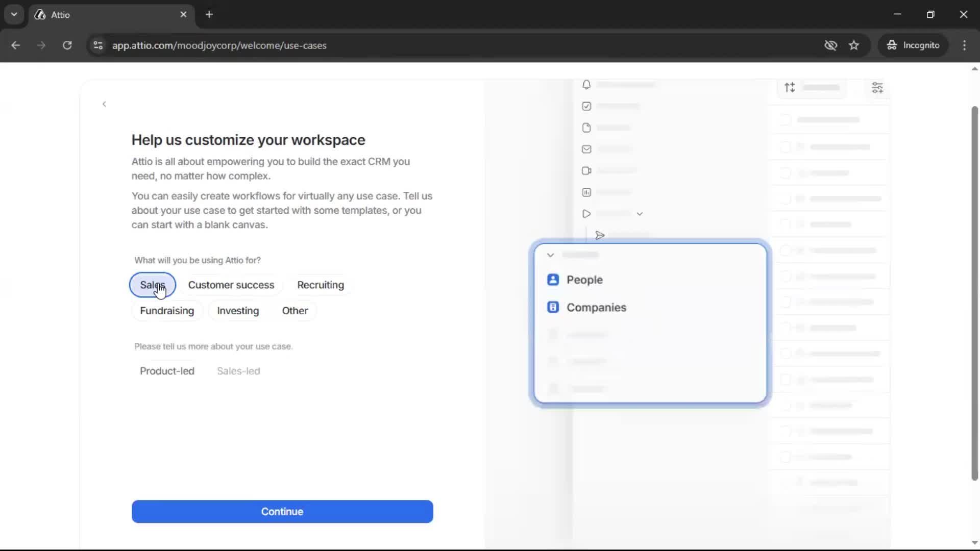Click Companies in the popup panel
The width and height of the screenshot is (980, 551).
[596, 307]
